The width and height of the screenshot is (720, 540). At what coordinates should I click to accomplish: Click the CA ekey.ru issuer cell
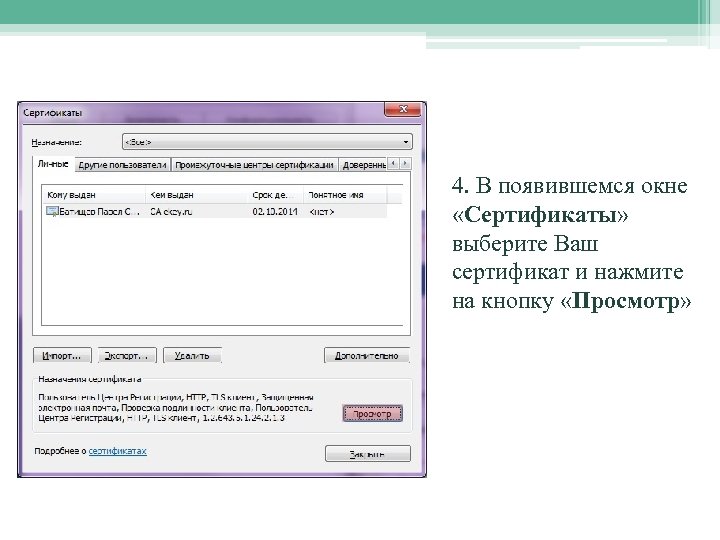171,212
